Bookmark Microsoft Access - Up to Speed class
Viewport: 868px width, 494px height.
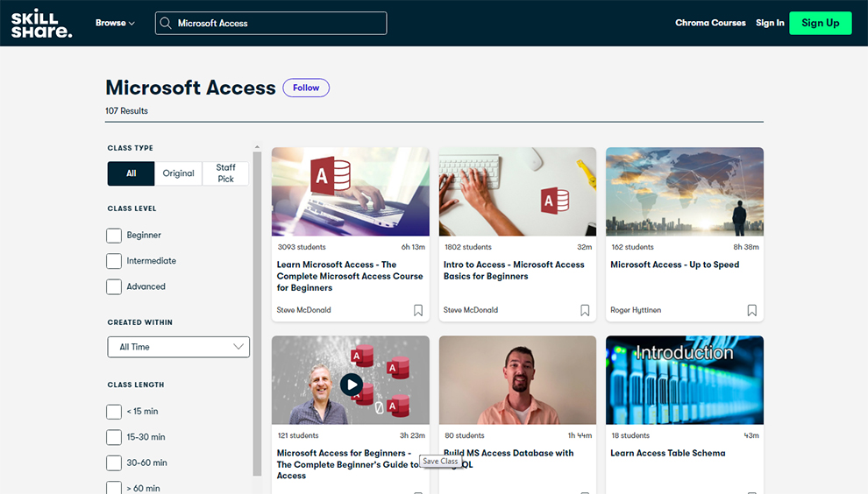751,310
